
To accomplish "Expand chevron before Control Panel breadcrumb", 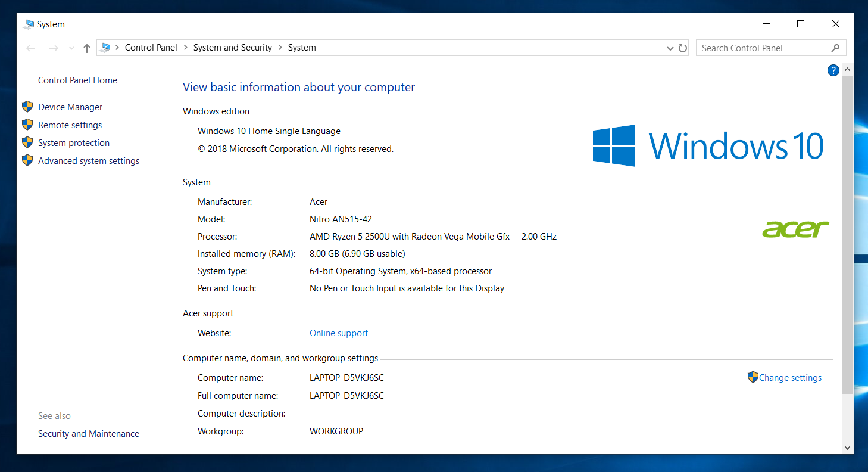I will [117, 48].
